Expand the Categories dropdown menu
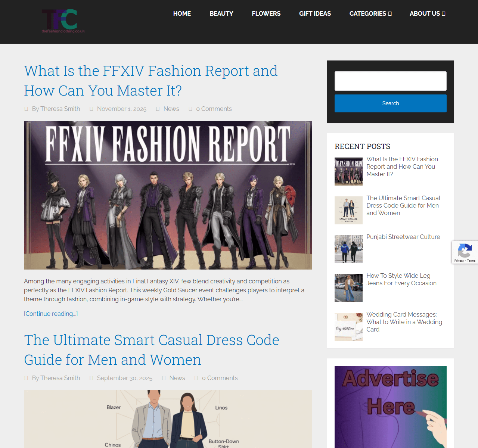The image size is (478, 448). coord(370,13)
